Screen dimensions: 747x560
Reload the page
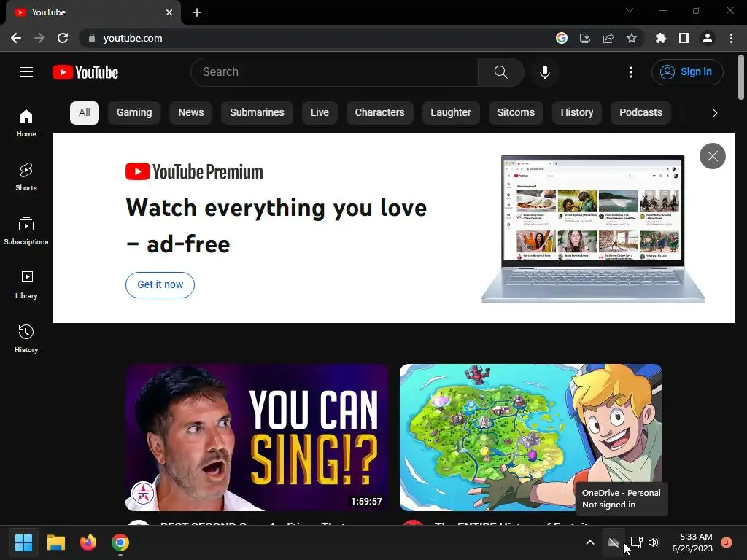[x=63, y=38]
